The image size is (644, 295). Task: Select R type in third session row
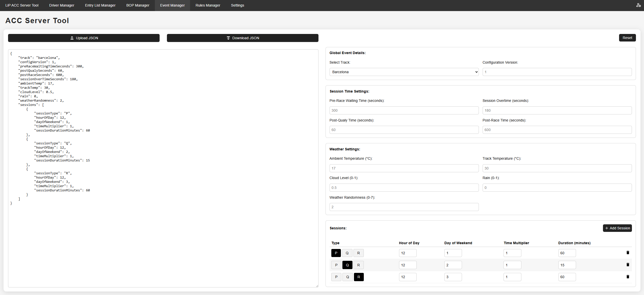[x=359, y=277]
